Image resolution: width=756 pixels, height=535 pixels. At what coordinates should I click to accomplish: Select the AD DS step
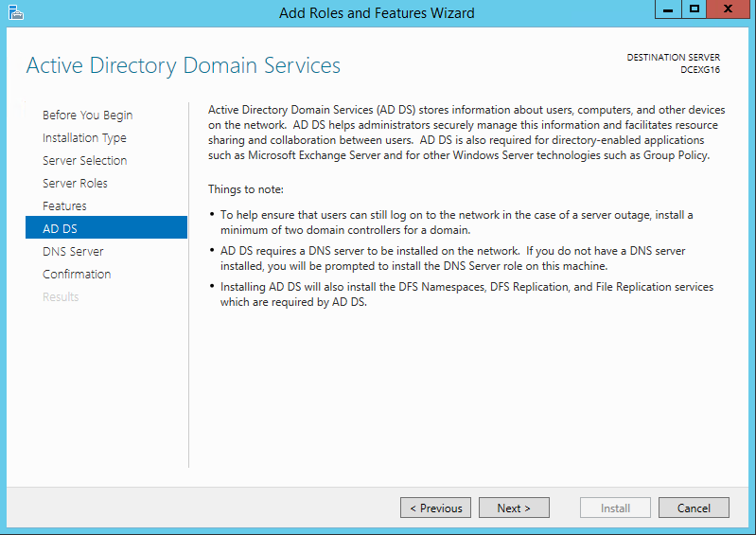point(106,227)
